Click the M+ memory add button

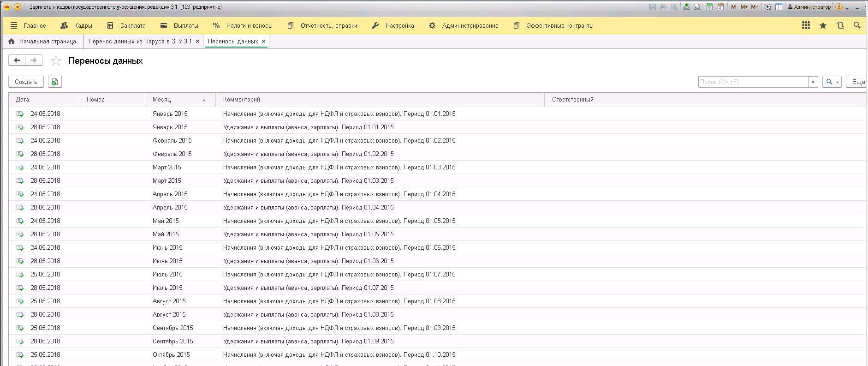click(x=744, y=7)
